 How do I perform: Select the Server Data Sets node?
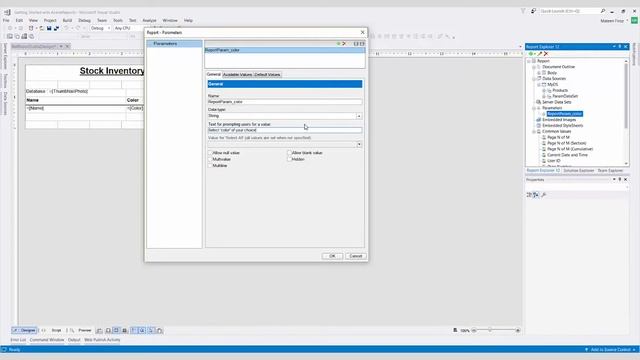coord(557,102)
